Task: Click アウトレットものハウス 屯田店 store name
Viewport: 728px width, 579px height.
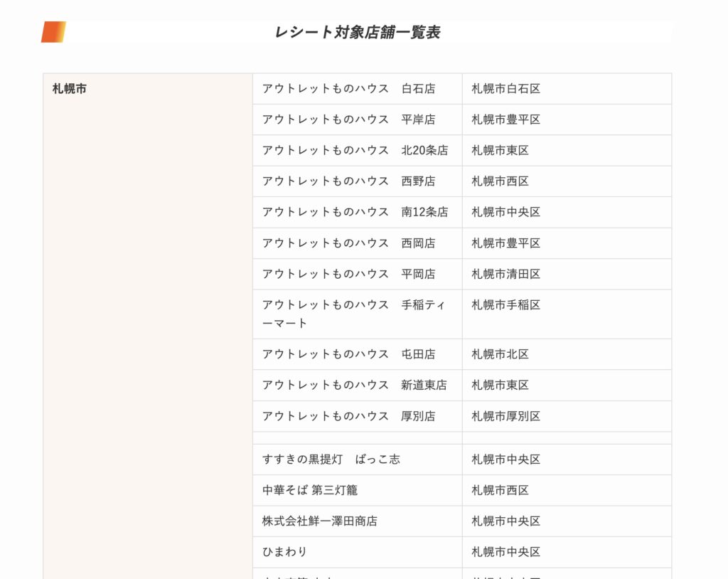Action: 348,354
